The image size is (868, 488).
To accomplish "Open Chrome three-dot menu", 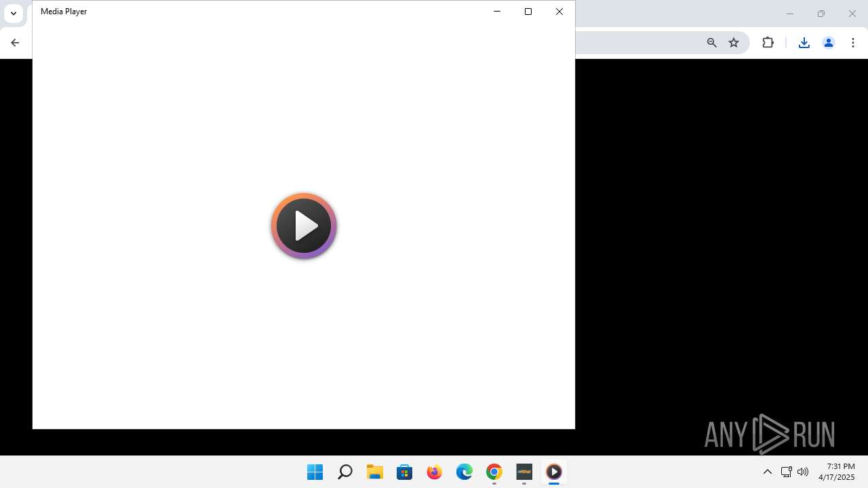I will (853, 43).
